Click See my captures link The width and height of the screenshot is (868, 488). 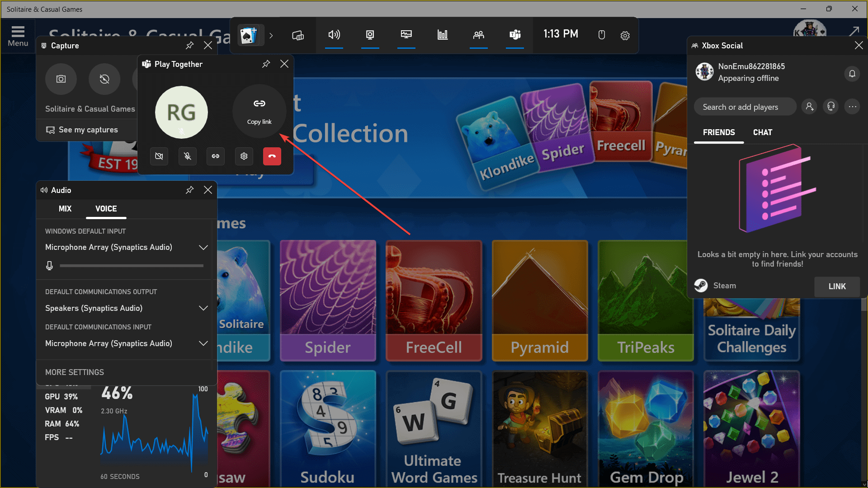[x=82, y=129]
